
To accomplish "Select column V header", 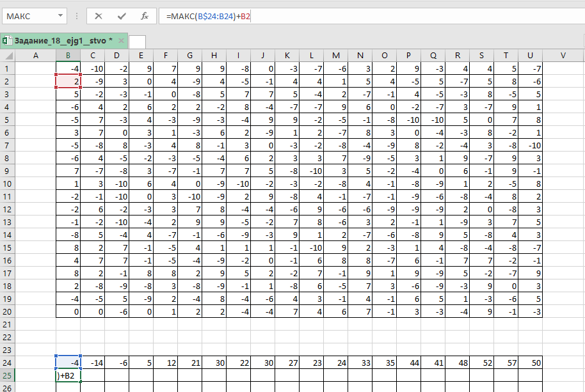I will (563, 56).
